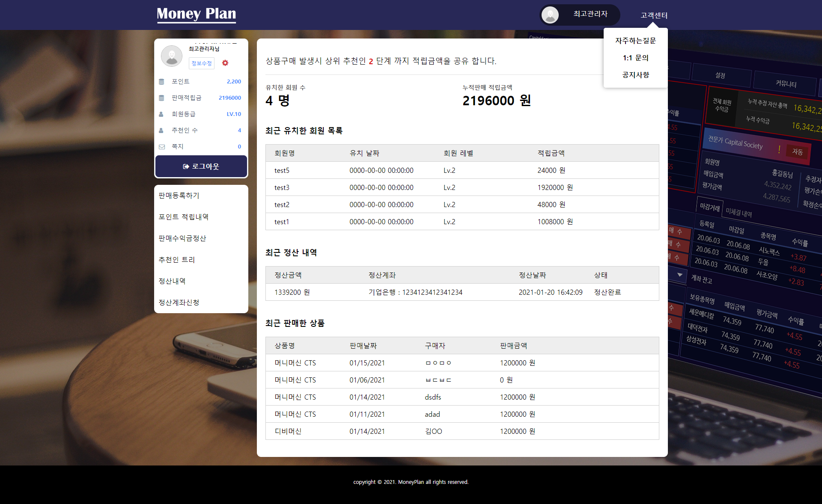Open 추천인 트리 menu item
This screenshot has width=822, height=504.
point(176,260)
